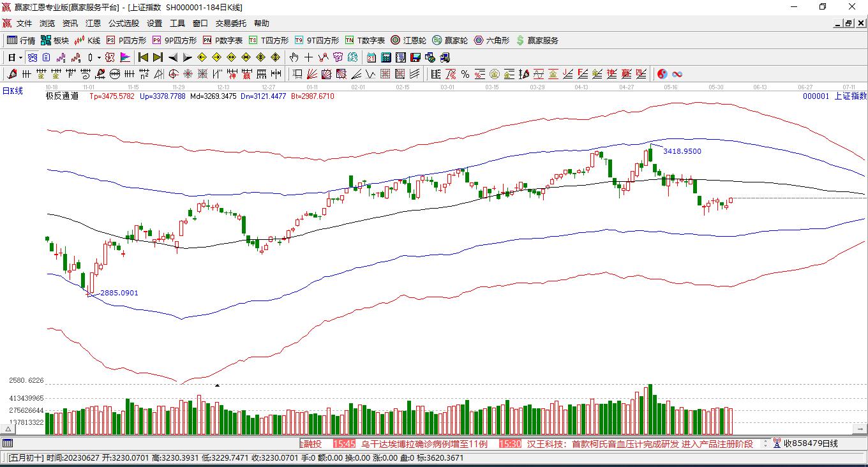Select the percent % retracement tool
The width and height of the screenshot is (868, 467).
pyautogui.click(x=465, y=74)
